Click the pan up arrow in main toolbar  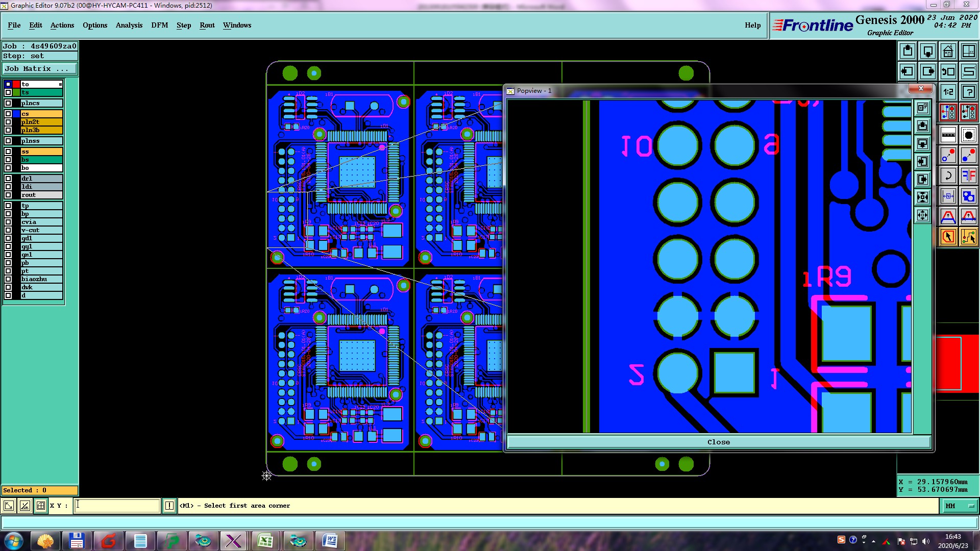coord(907,51)
